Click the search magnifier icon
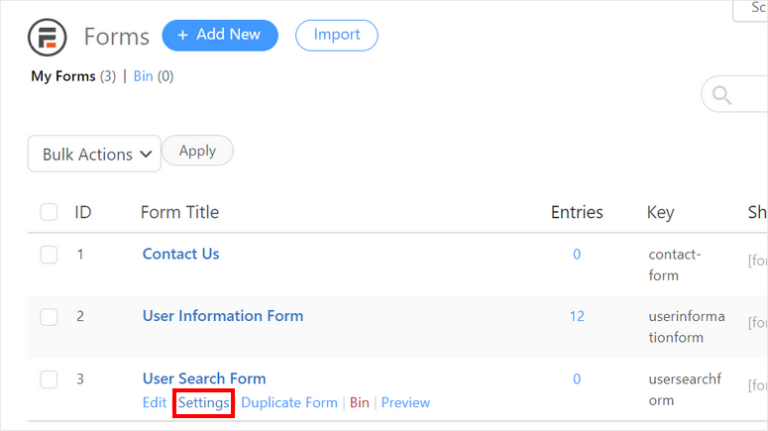The height and width of the screenshot is (431, 768). click(x=718, y=95)
